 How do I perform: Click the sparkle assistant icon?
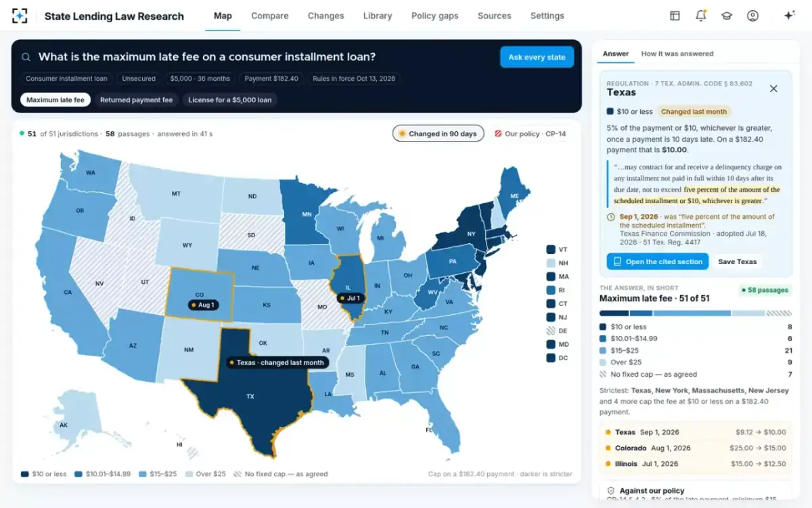pos(789,16)
